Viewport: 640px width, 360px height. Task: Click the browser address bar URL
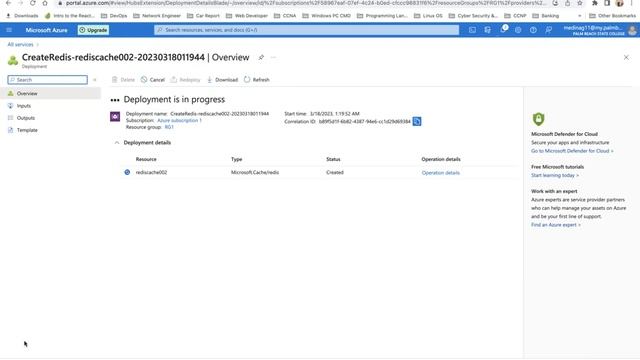coord(306,3)
